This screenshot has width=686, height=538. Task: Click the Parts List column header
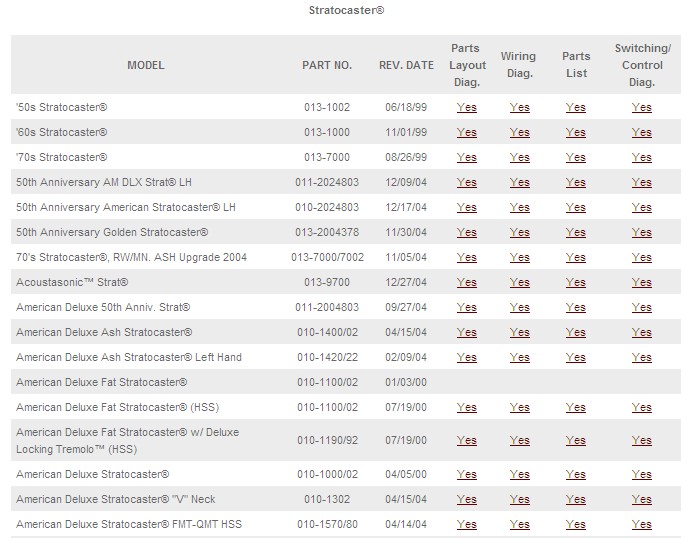point(576,65)
